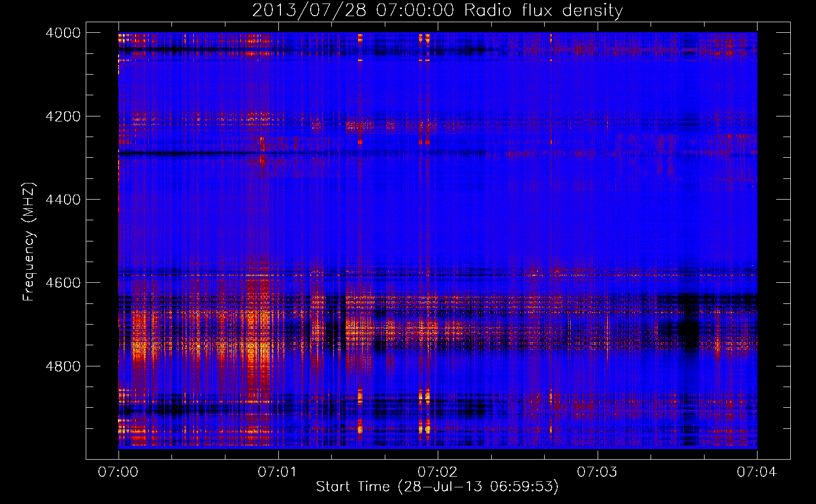Click the plot title "2013/07/28 07:00:00 Radio flux density"
This screenshot has width=816, height=504.
pyautogui.click(x=437, y=10)
